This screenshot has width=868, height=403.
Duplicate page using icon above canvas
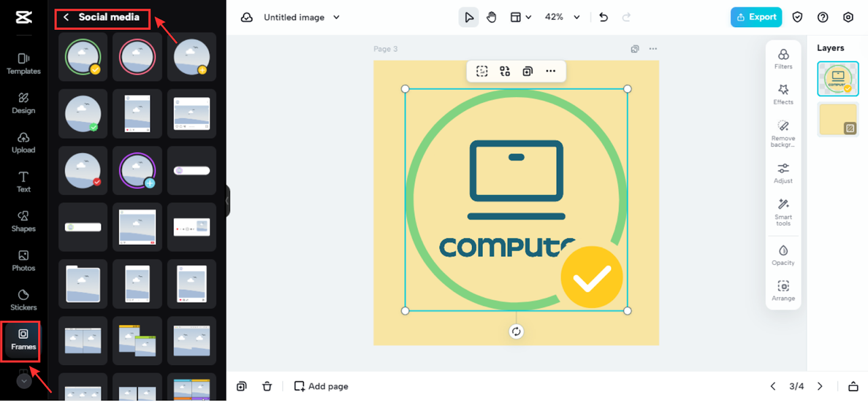[635, 49]
